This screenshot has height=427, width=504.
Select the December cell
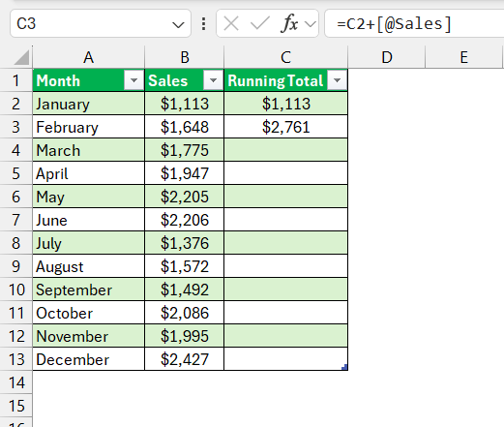[89, 359]
